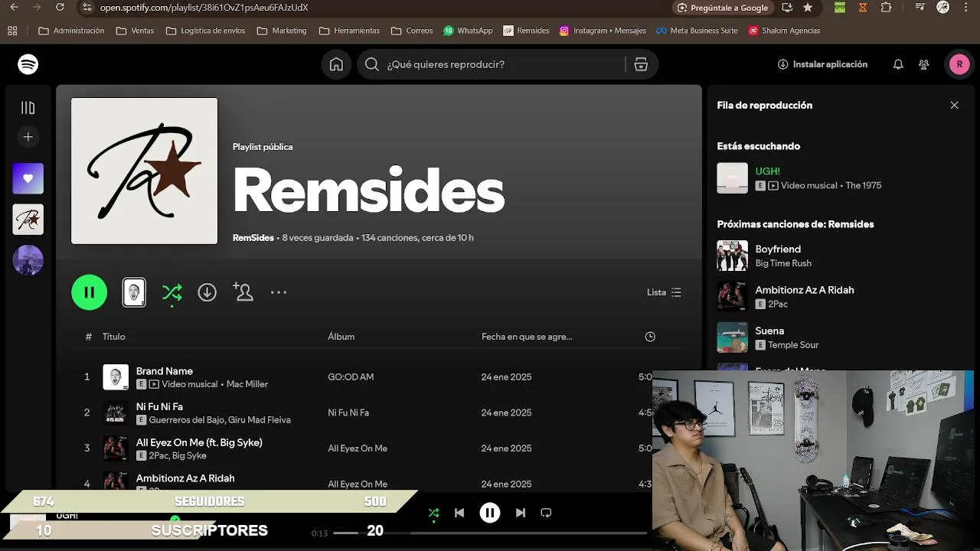
Task: Click the Brand Name video preview thumbnail
Action: (134, 292)
